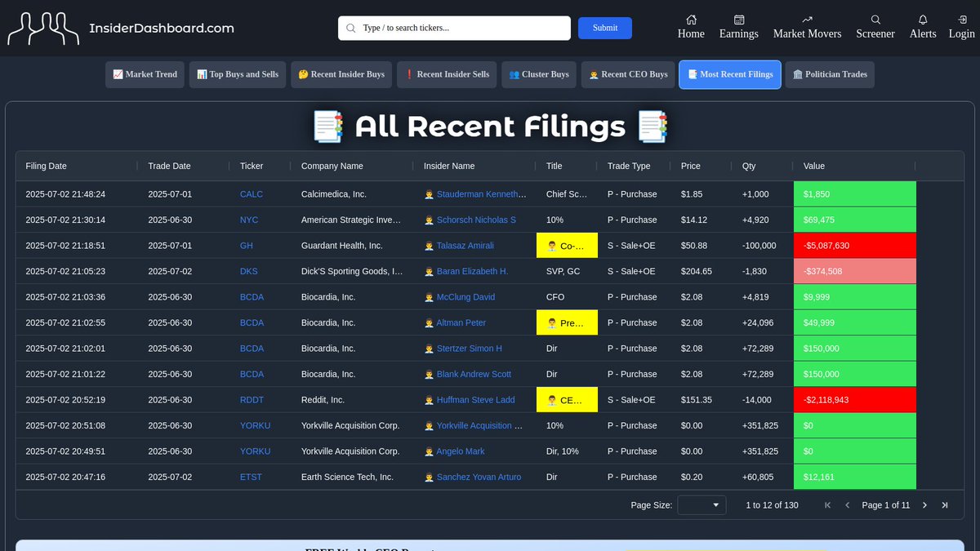The image size is (980, 551).
Task: Open GH ticker link
Action: [x=247, y=246]
